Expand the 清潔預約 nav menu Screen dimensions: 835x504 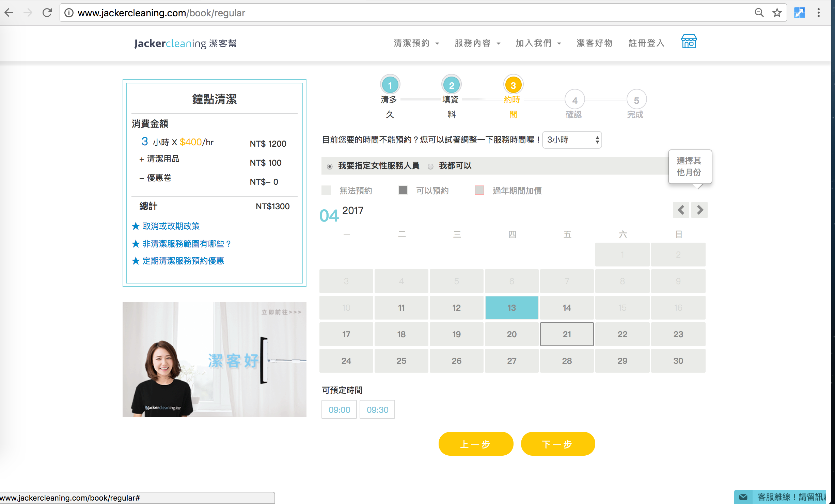pos(416,43)
